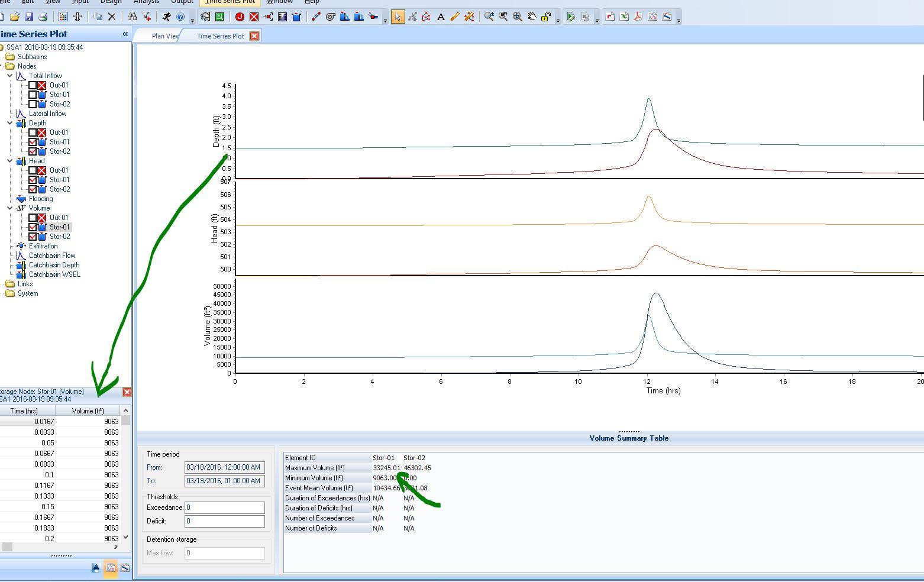Select the text annotation tool
924x582 pixels.
[x=441, y=17]
